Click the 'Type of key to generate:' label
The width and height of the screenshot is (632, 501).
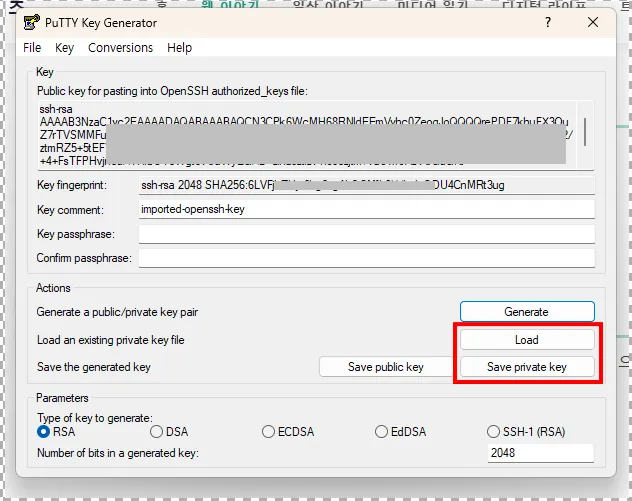(x=95, y=418)
